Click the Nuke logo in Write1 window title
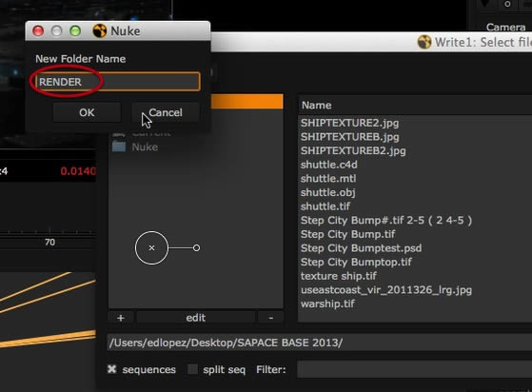Screen dimensions: 532x392 pos(424,43)
